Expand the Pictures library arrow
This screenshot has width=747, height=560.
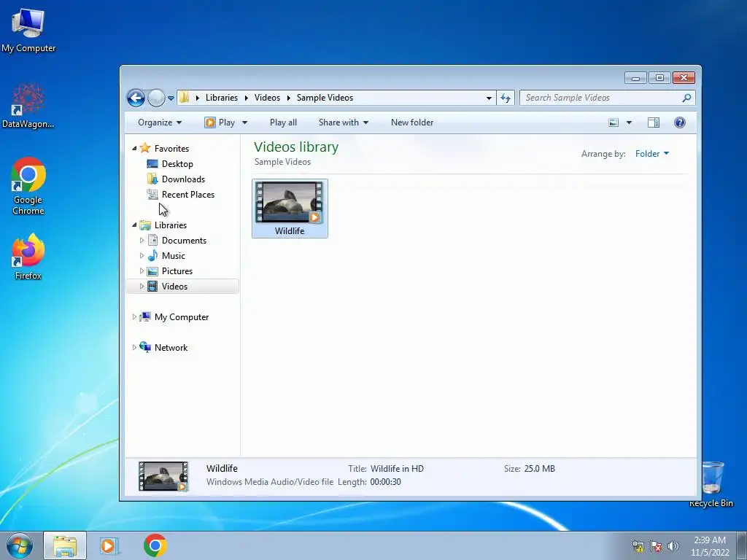coord(142,271)
